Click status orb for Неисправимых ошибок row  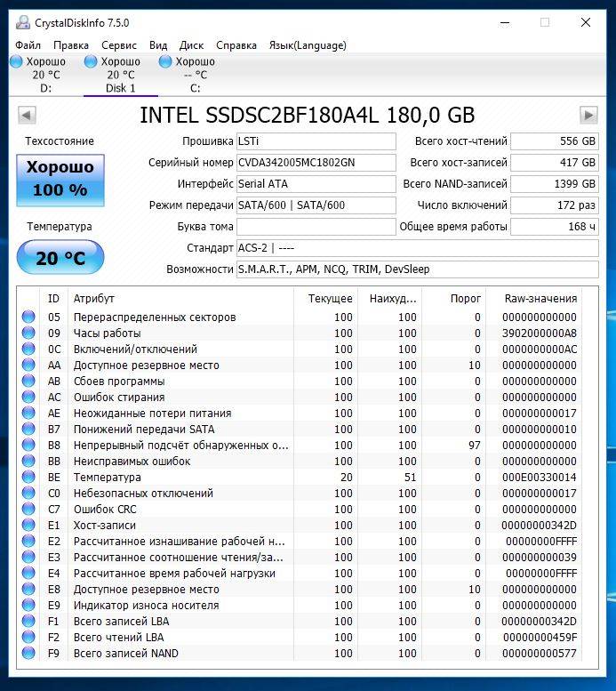[28, 461]
